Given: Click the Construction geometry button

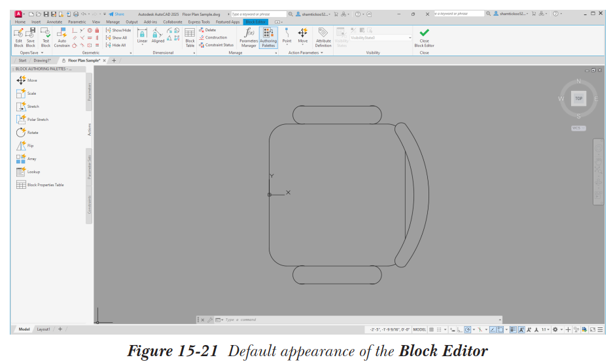Looking at the screenshot, I should coord(213,37).
